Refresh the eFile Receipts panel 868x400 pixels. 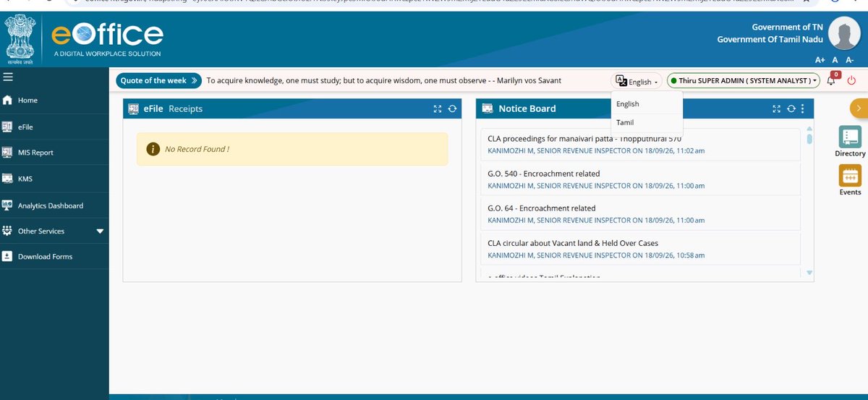(x=452, y=108)
